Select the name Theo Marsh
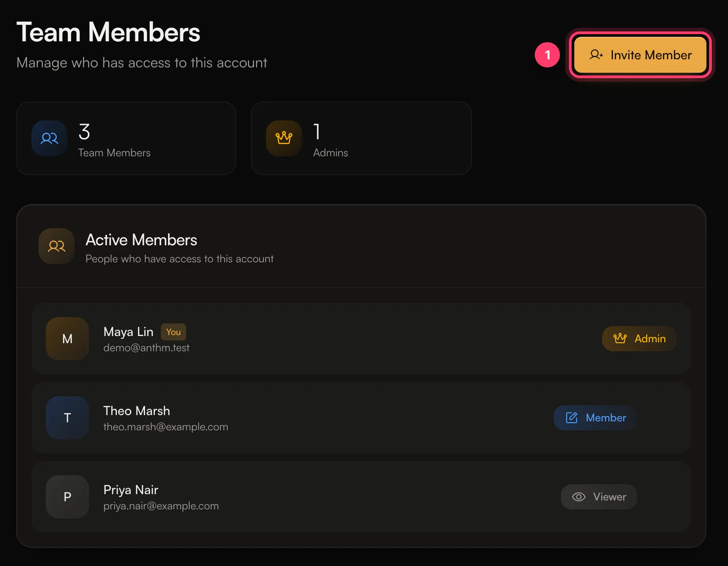 click(x=137, y=411)
